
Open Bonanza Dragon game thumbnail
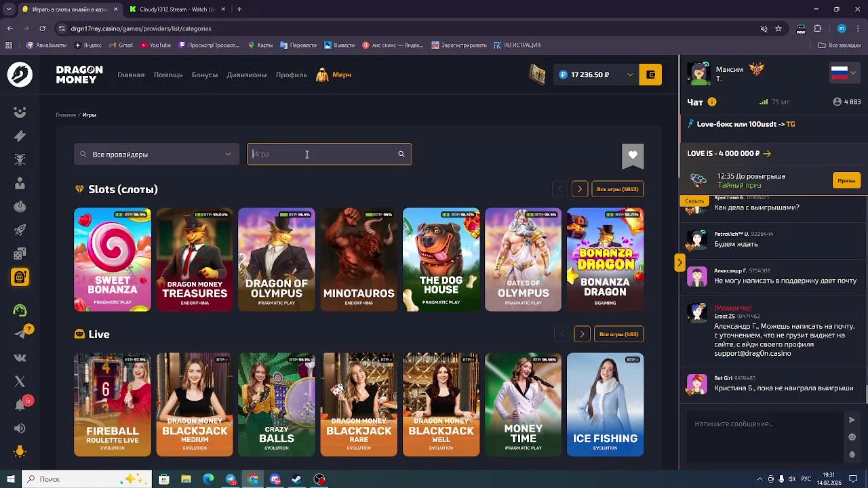(x=605, y=260)
